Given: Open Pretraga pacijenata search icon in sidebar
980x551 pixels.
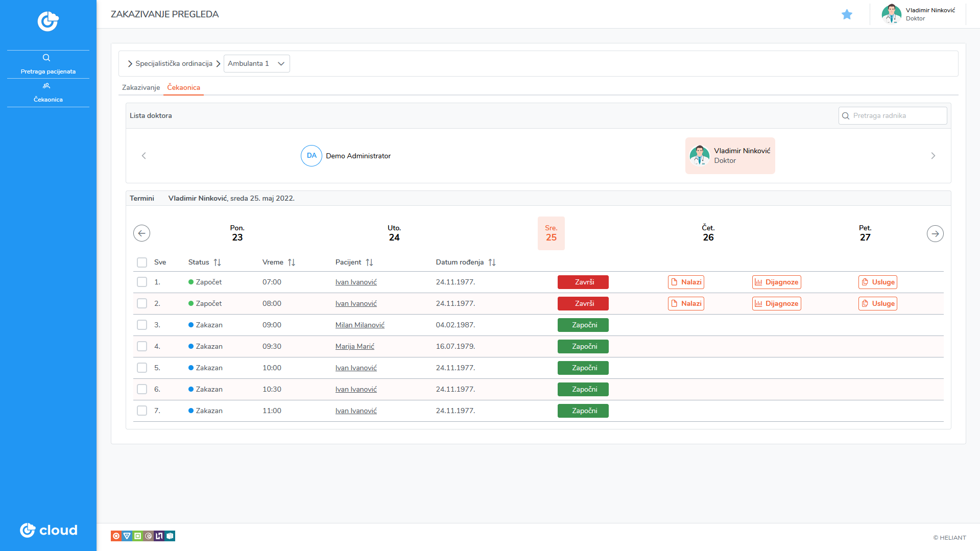Looking at the screenshot, I should click(46, 58).
